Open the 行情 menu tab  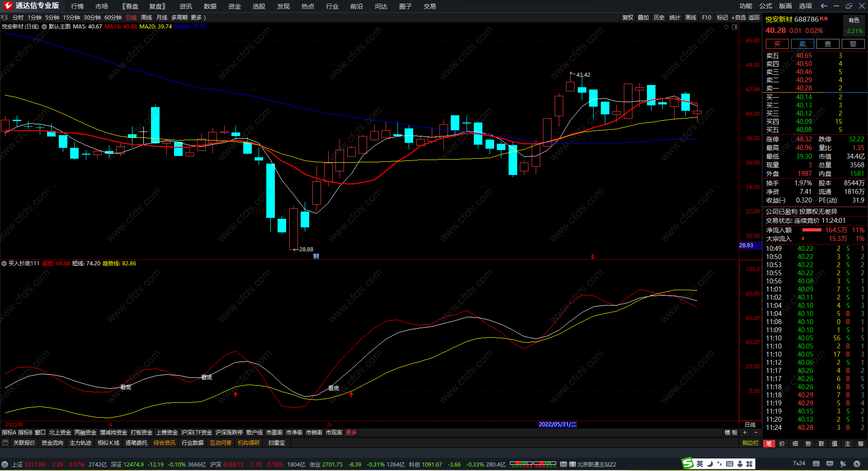(x=77, y=6)
